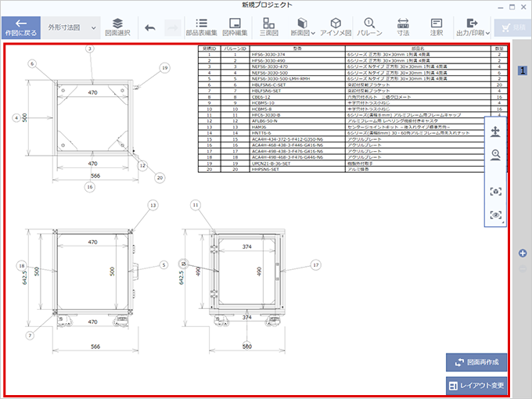Open 図面選択 layers icon
The width and height of the screenshot is (532, 399).
(117, 27)
